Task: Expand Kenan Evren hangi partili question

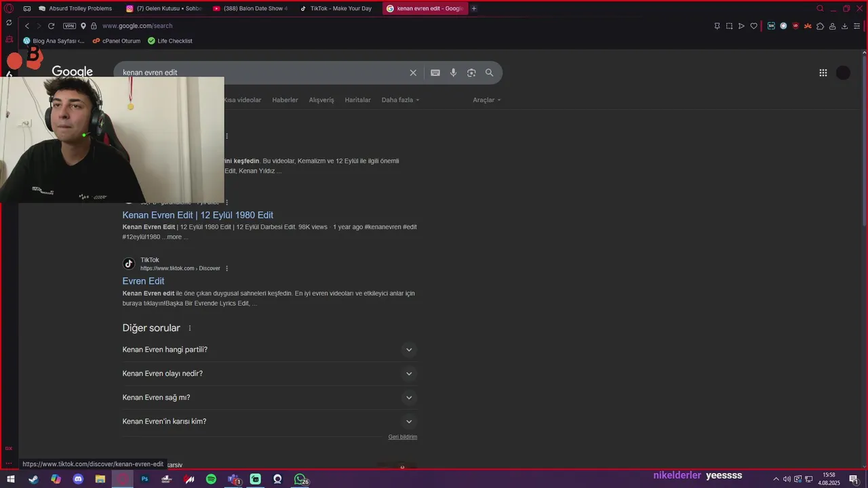Action: [270, 350]
